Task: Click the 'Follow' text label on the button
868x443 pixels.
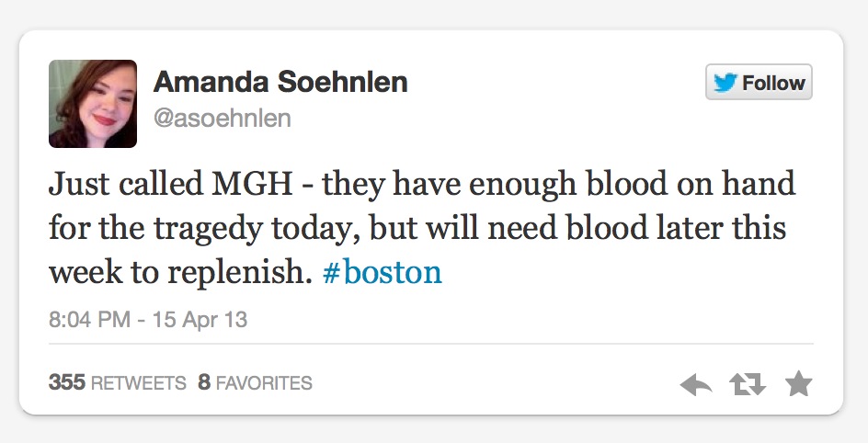Action: (773, 83)
